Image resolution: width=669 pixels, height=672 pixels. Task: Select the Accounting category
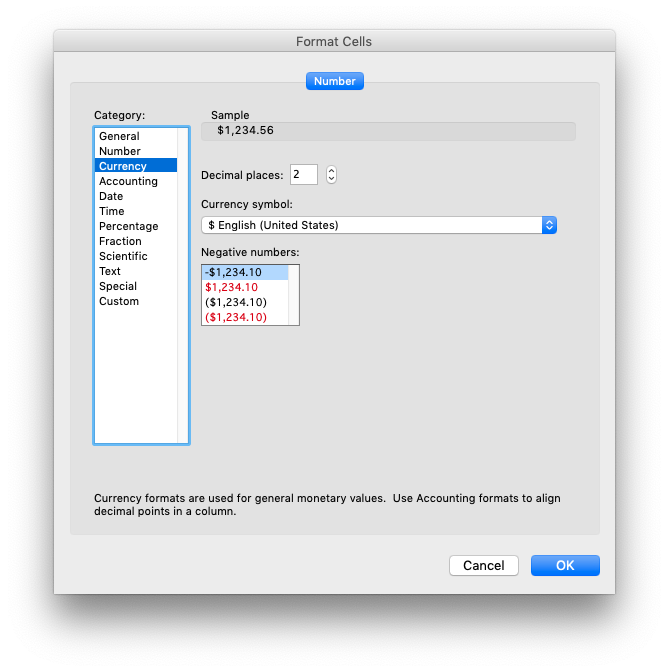click(x=135, y=181)
